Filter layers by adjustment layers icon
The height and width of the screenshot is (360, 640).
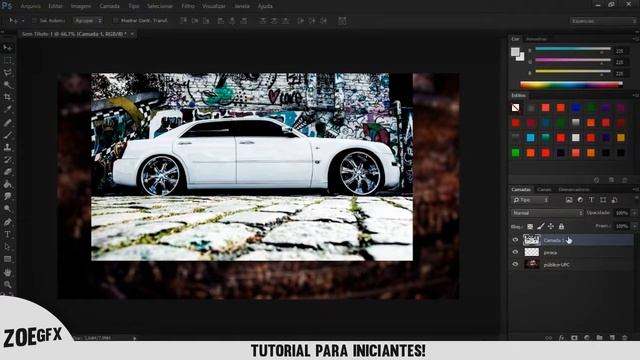[580, 200]
